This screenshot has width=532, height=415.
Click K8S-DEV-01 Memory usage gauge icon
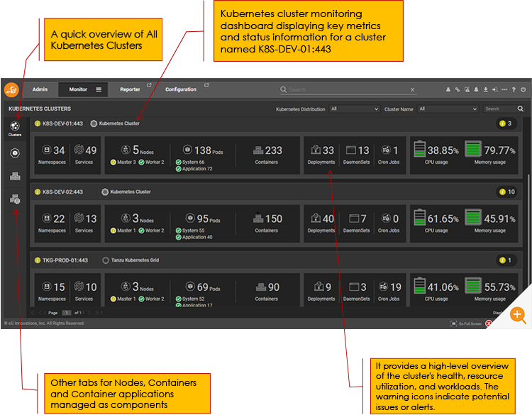(473, 149)
